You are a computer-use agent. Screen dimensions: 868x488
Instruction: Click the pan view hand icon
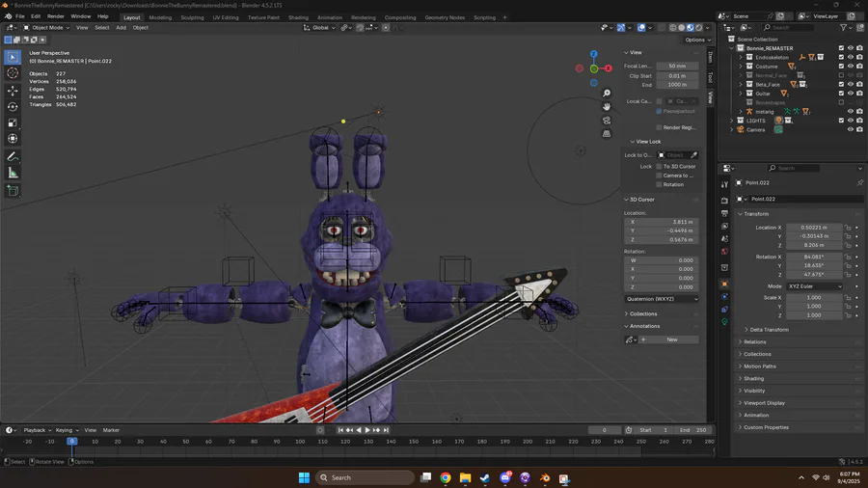[607, 107]
